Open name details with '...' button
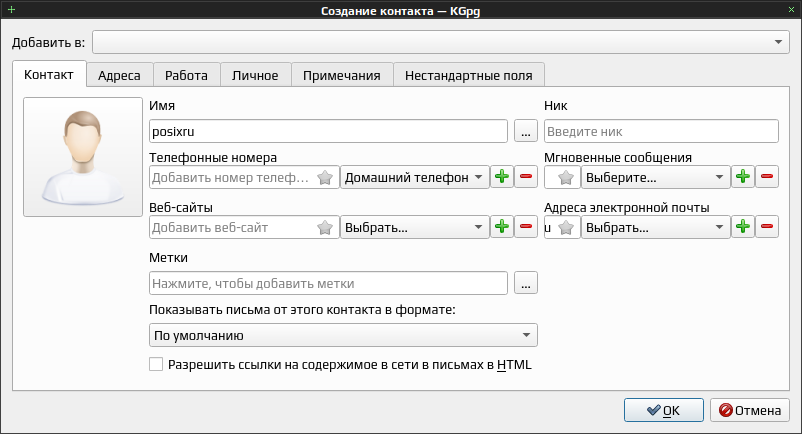Viewport: 802px width, 434px height. (x=526, y=131)
